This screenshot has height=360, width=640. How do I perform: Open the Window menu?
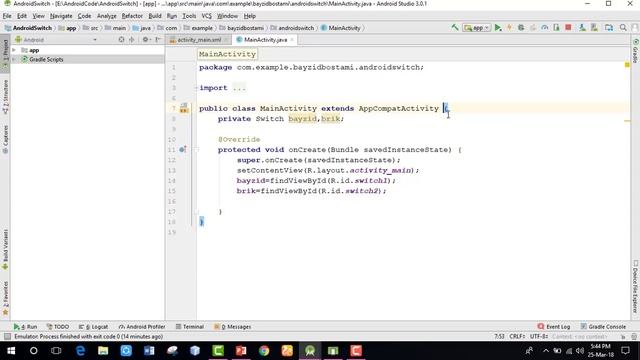click(227, 16)
